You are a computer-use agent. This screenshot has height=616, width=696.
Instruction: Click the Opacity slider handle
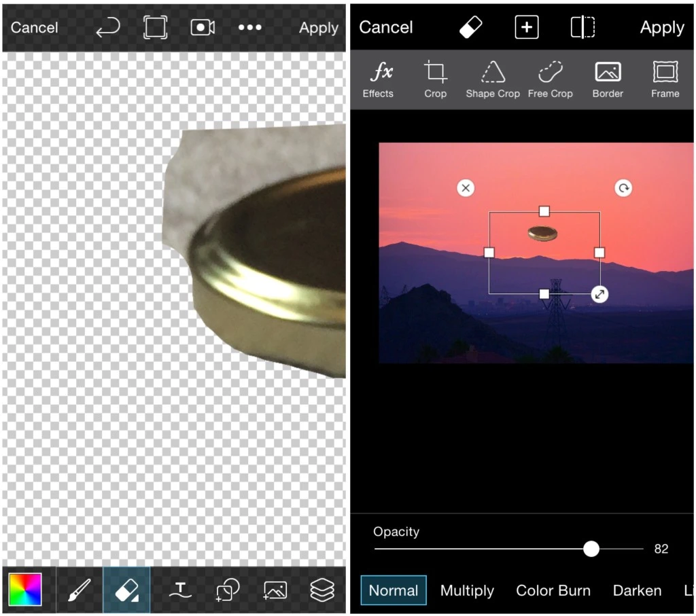(x=591, y=549)
